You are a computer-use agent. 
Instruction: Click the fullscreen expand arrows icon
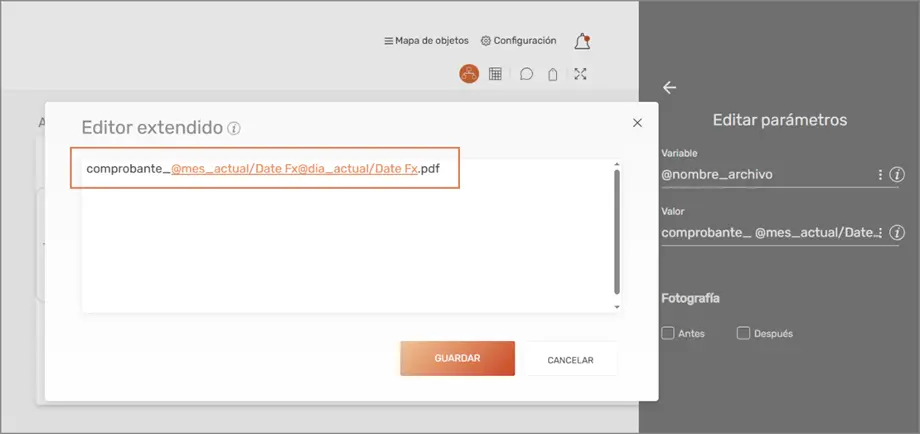580,73
